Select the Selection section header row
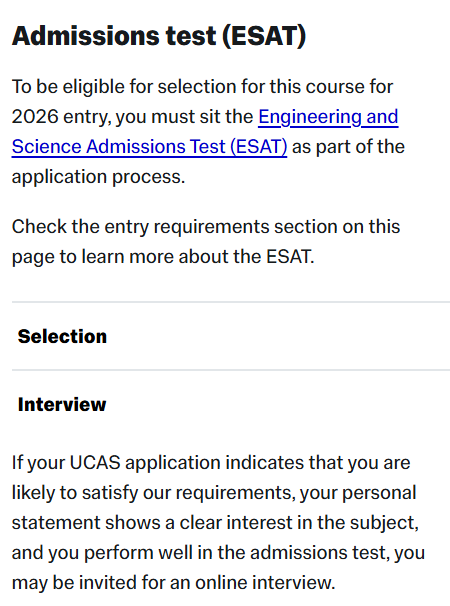The image size is (450, 606). (231, 336)
